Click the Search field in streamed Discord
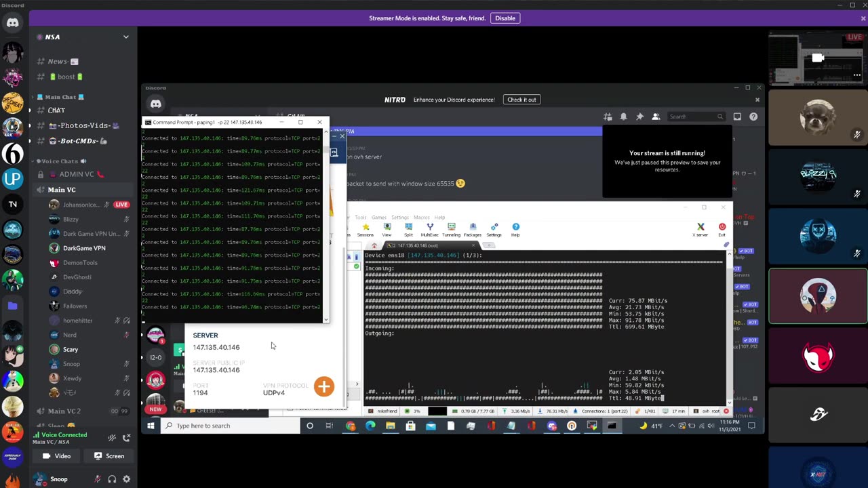Screen dimensions: 868x488 click(x=696, y=117)
